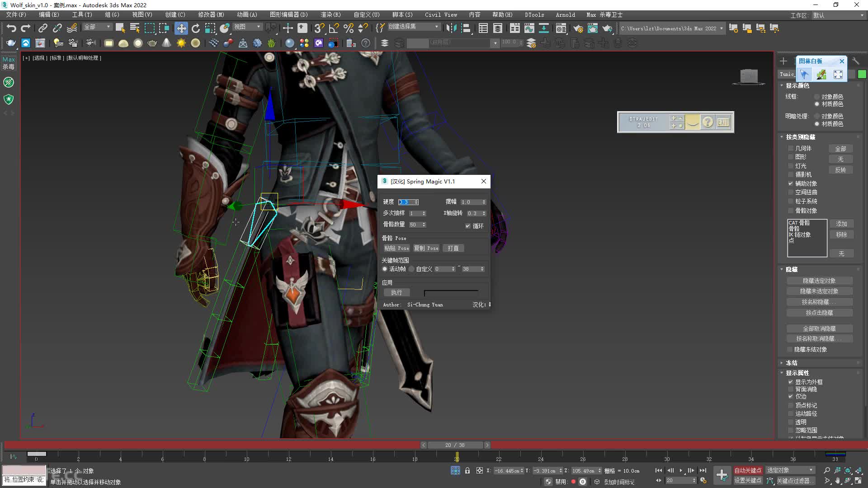
Task: Select 线框 对象颜色 radio option
Action: click(817, 97)
